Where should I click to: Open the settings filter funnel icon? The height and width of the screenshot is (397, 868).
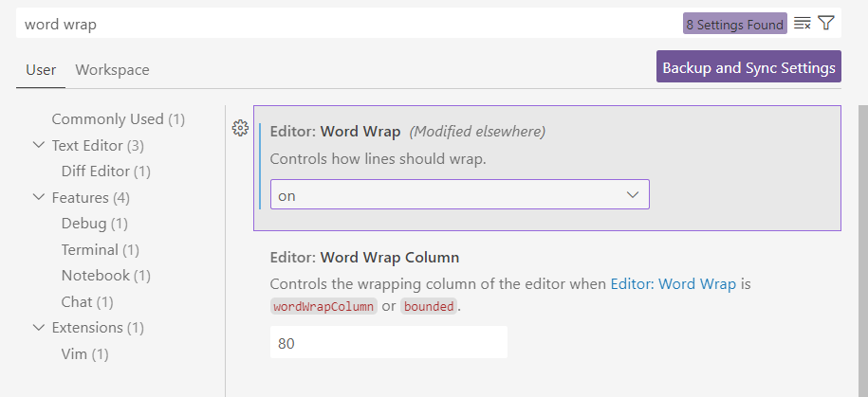(x=825, y=23)
